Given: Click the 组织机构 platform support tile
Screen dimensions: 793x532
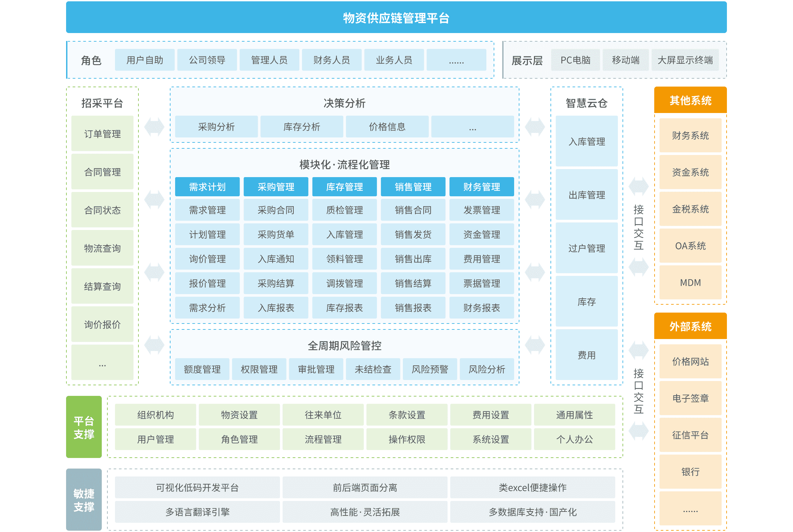Looking at the screenshot, I should tap(155, 415).
